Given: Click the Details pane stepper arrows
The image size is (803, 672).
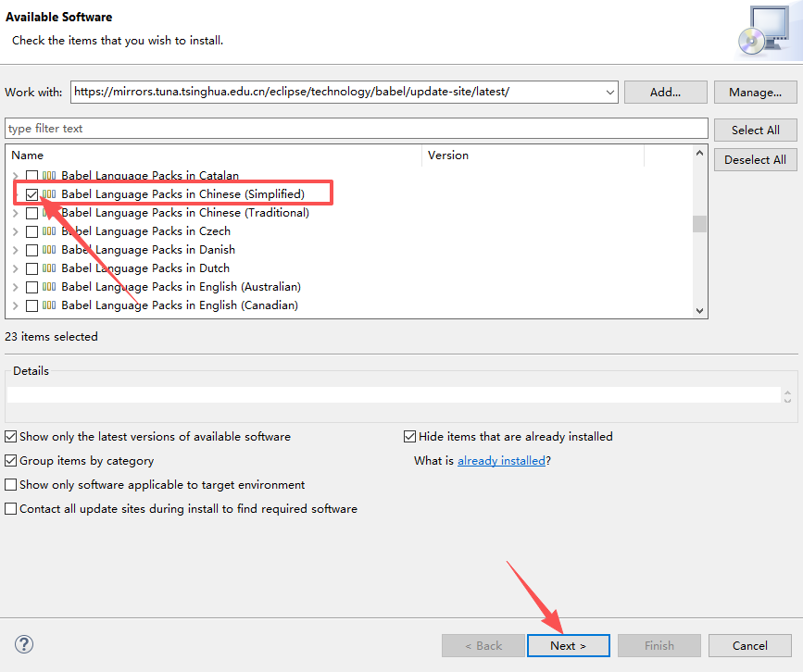Looking at the screenshot, I should [x=787, y=396].
